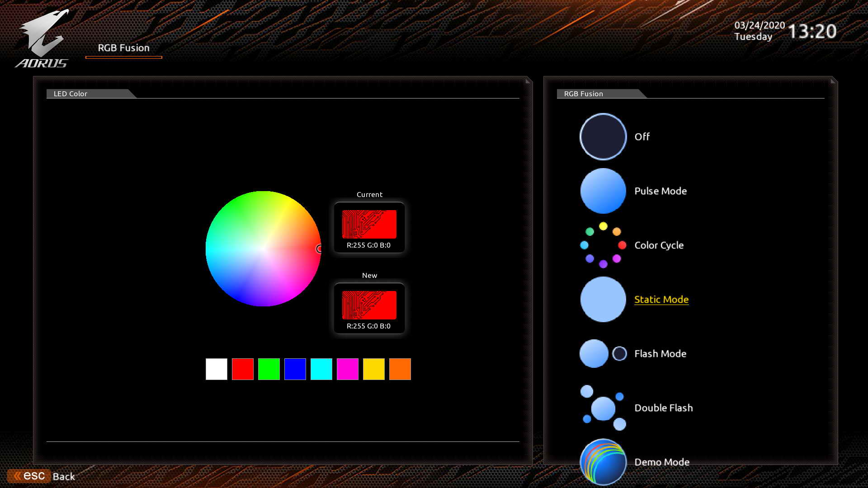Choose the Color Cycle dotted ring icon

[x=603, y=245]
